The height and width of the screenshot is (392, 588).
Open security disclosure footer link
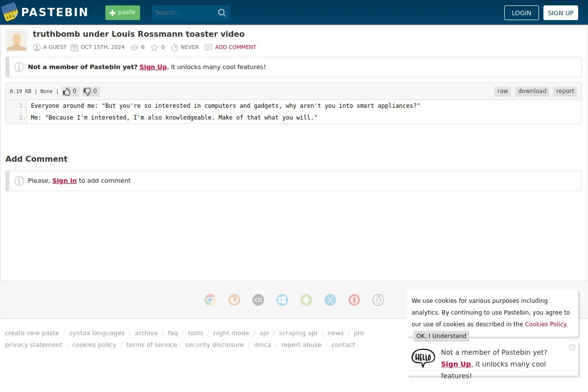[x=215, y=345]
